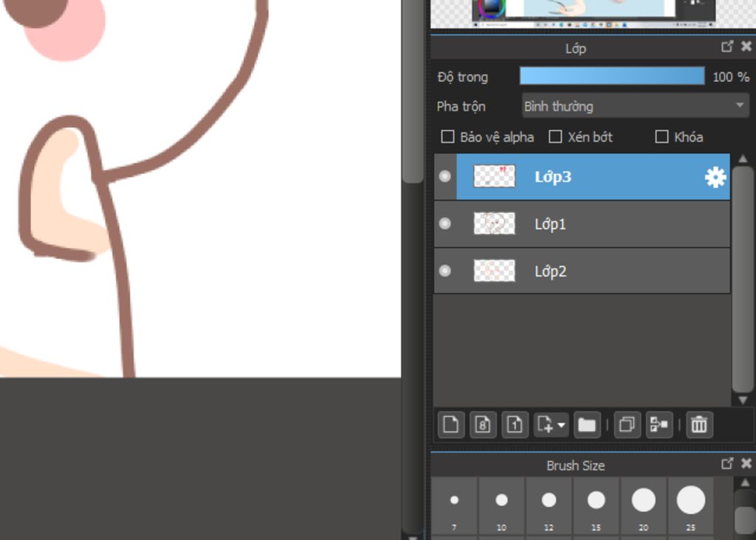The image size is (756, 540).
Task: Undock the Lớp panel
Action: [727, 46]
